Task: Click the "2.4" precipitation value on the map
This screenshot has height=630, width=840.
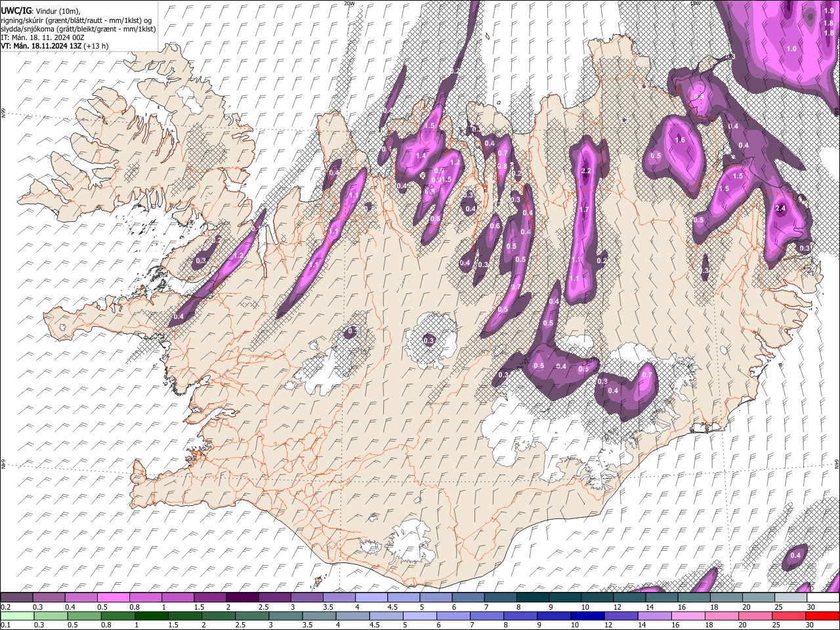Action: pos(781,209)
